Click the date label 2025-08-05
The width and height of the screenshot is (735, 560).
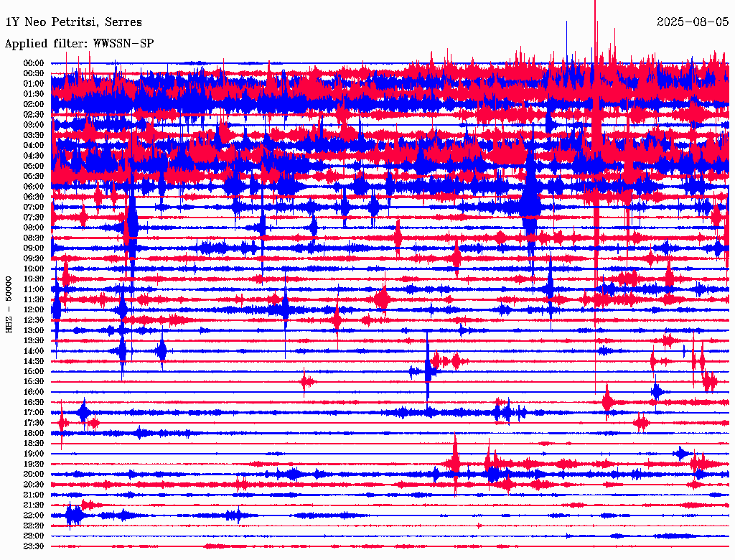693,22
